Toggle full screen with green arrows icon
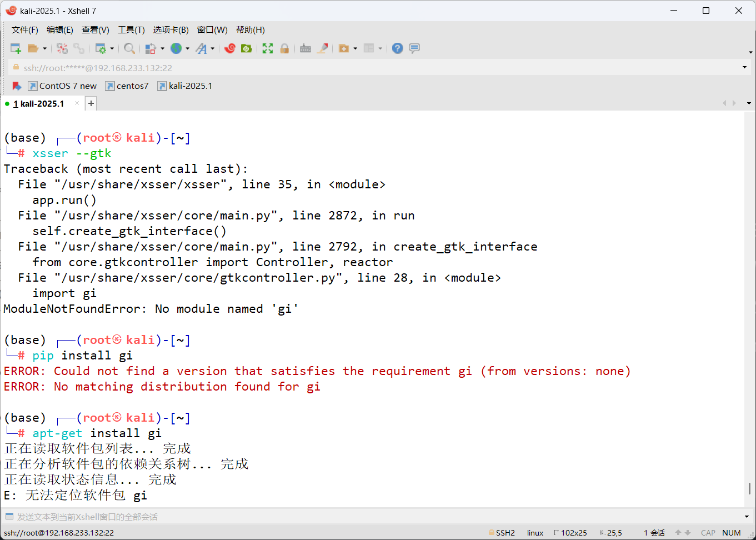This screenshot has height=540, width=756. click(268, 48)
